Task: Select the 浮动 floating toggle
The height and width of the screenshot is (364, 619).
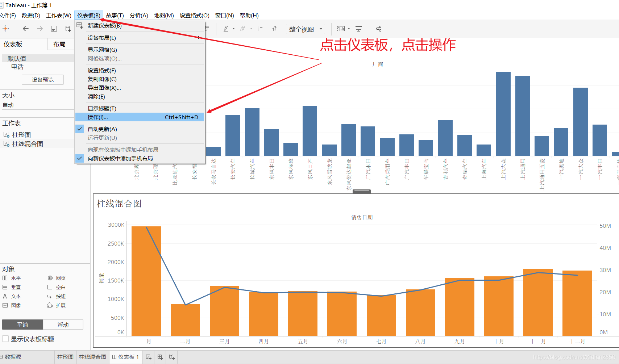Action: tap(63, 325)
